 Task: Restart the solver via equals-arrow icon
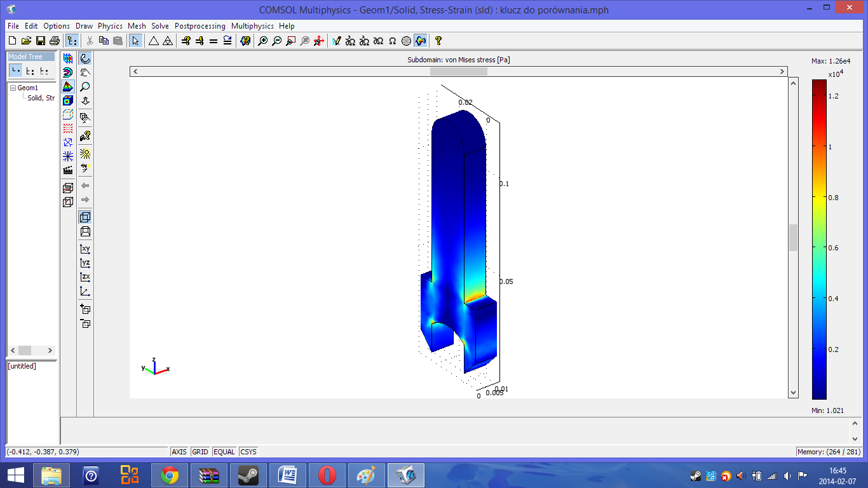point(227,41)
